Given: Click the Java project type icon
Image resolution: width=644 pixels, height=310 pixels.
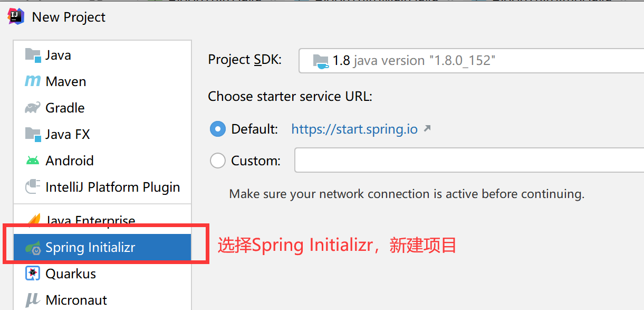Looking at the screenshot, I should tap(33, 55).
